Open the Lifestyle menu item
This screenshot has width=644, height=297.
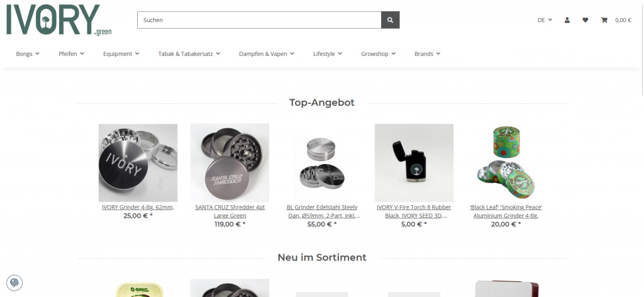click(x=327, y=54)
